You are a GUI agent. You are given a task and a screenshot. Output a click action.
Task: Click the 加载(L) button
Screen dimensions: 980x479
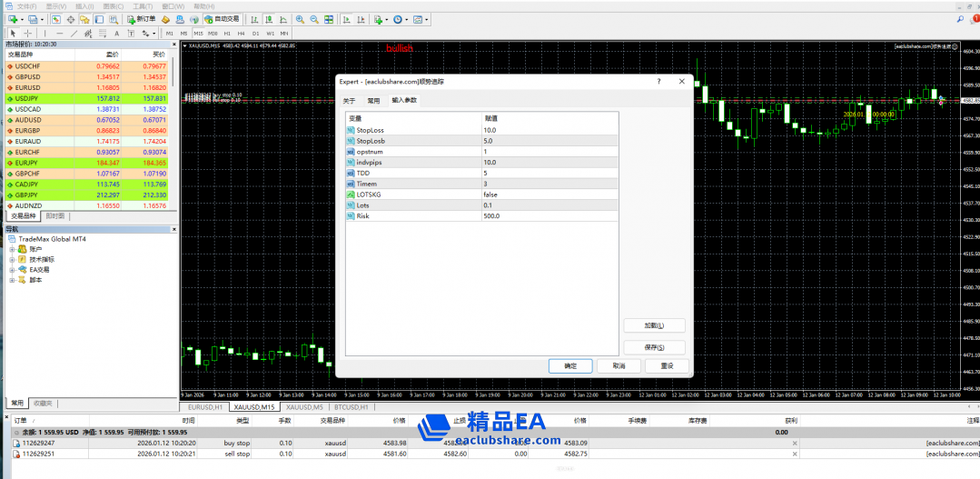click(x=654, y=325)
